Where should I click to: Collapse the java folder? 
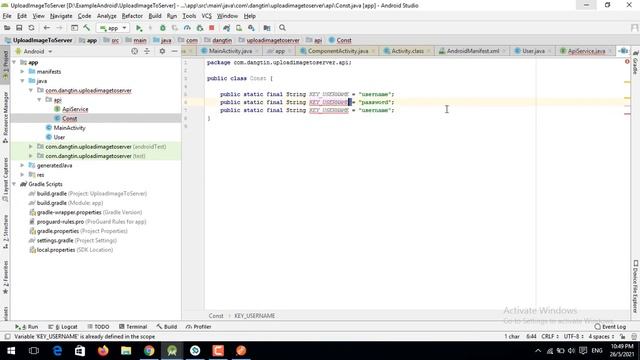pos(22,81)
